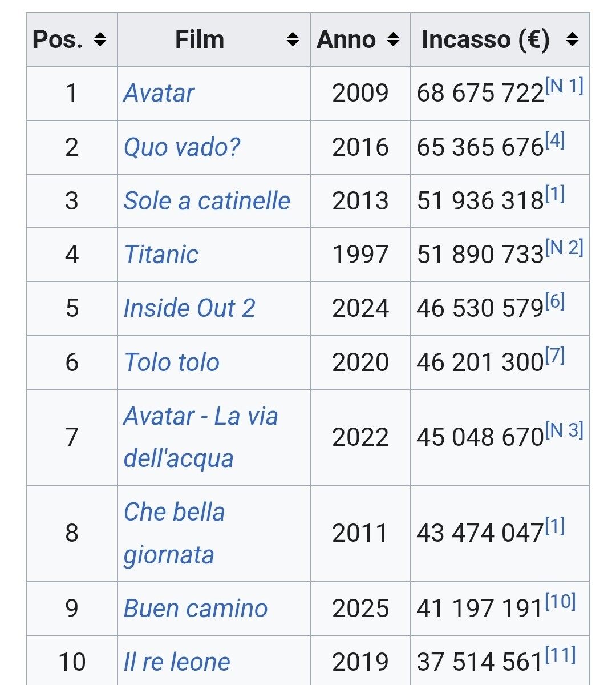Sort table by Film column arrows
This screenshot has height=685, width=616.
(293, 39)
